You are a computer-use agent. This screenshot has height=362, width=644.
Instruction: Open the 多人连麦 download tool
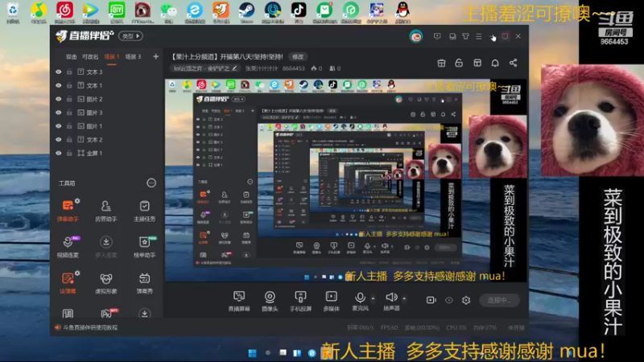point(106,247)
